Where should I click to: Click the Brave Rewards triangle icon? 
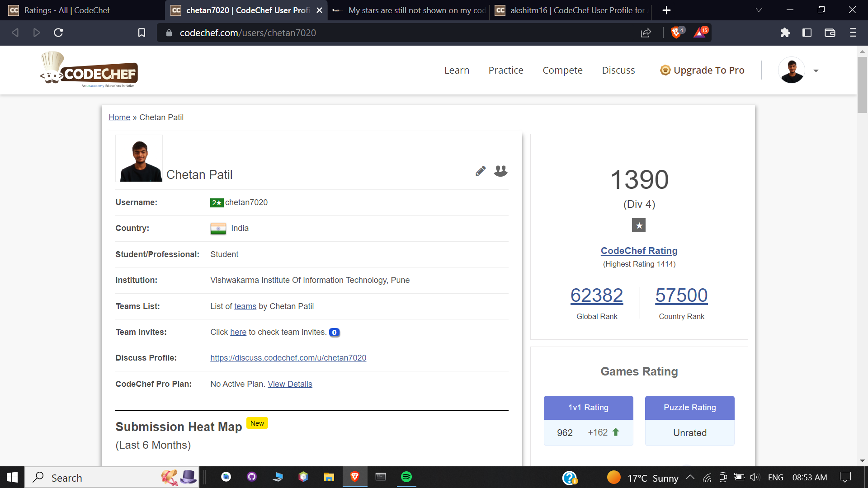[700, 33]
